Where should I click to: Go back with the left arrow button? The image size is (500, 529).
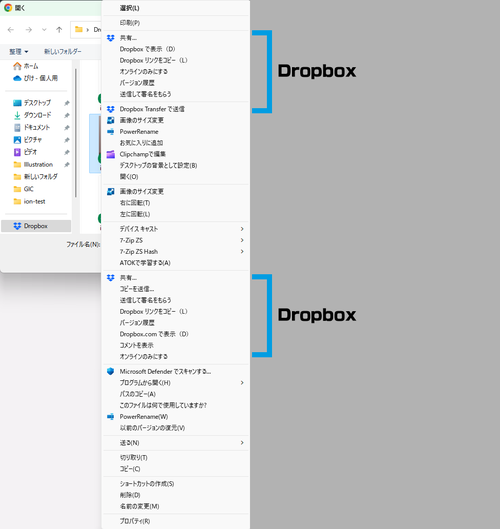(11, 30)
